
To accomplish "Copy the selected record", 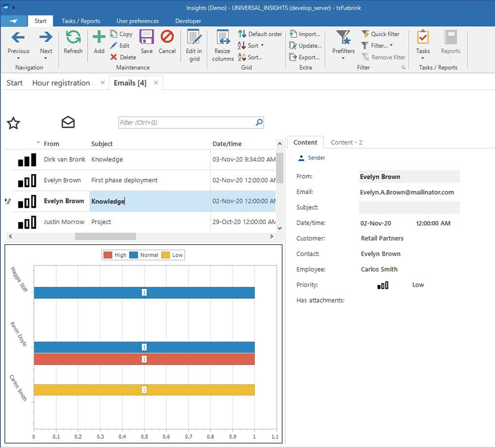I will (x=121, y=34).
